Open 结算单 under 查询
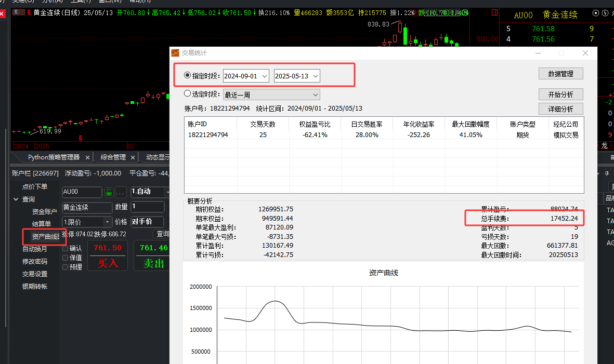 [41, 224]
